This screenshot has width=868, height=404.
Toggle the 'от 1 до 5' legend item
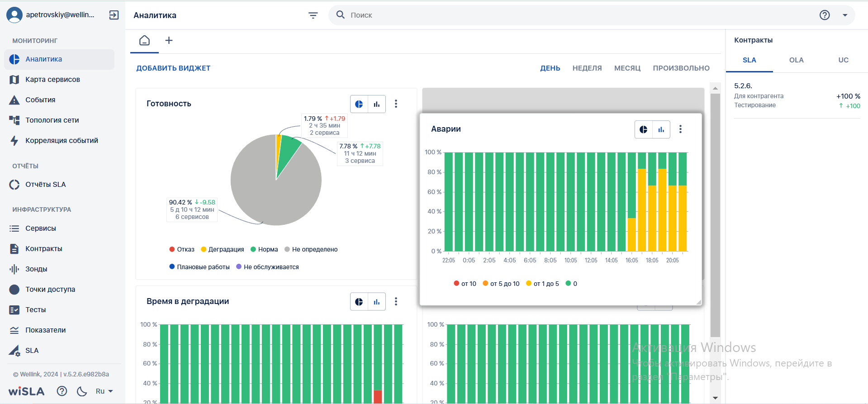coord(543,284)
